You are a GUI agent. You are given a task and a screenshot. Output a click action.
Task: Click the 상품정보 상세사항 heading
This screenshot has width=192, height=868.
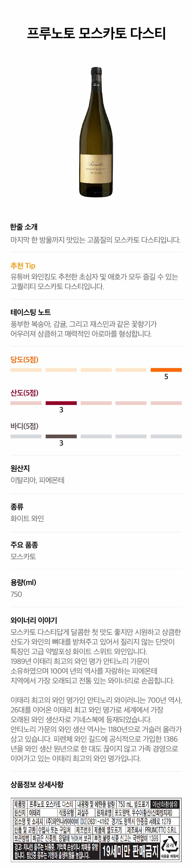pos(37,784)
